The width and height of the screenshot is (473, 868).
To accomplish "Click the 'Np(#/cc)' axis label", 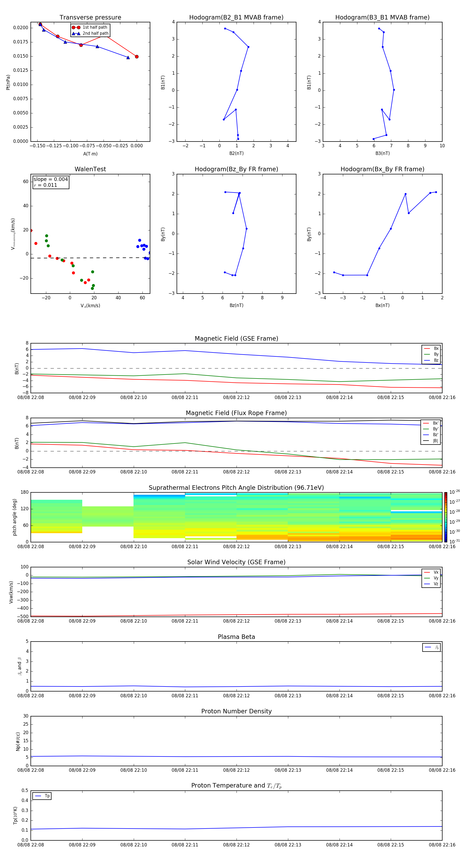I will click(x=18, y=741).
